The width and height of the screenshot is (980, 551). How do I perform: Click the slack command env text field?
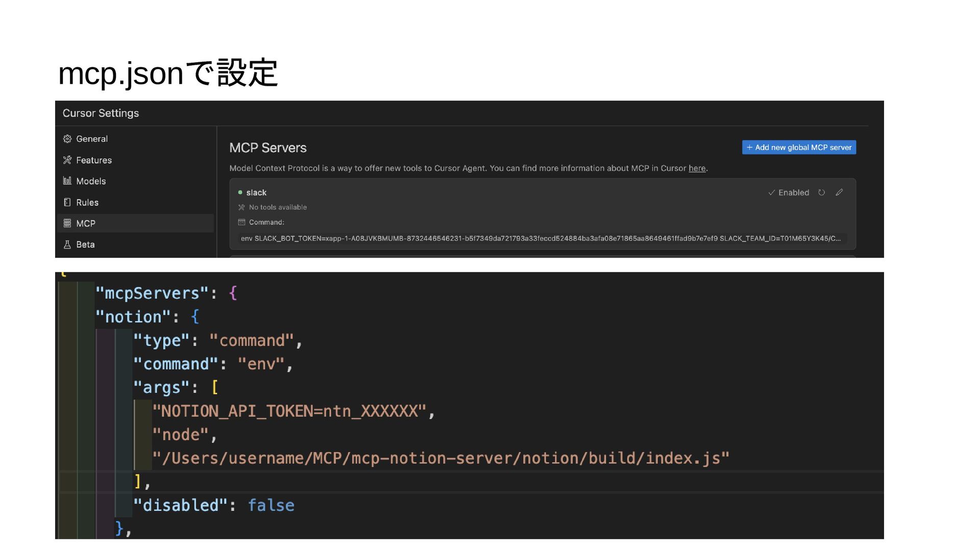click(542, 238)
